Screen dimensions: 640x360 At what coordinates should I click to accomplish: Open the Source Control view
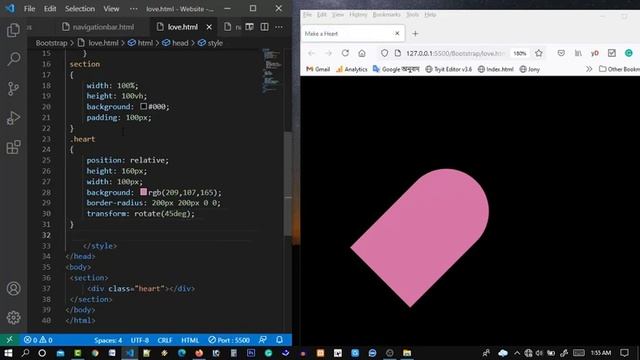point(13,88)
